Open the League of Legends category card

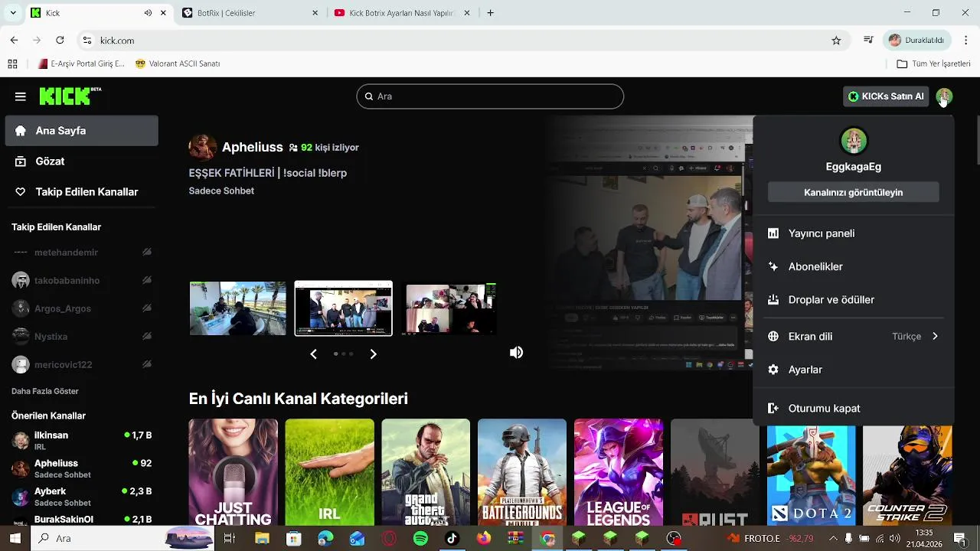click(x=619, y=472)
